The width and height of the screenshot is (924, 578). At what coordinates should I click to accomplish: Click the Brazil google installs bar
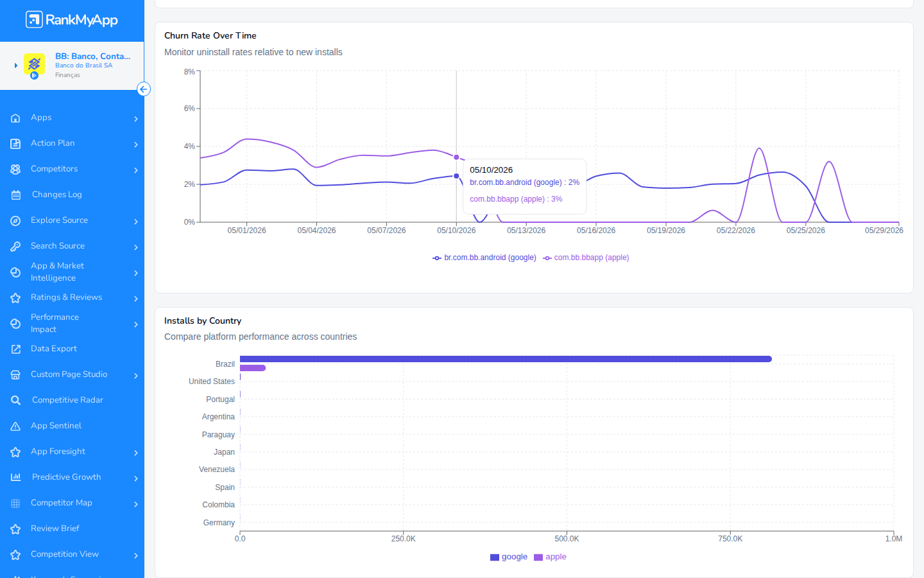(x=506, y=359)
